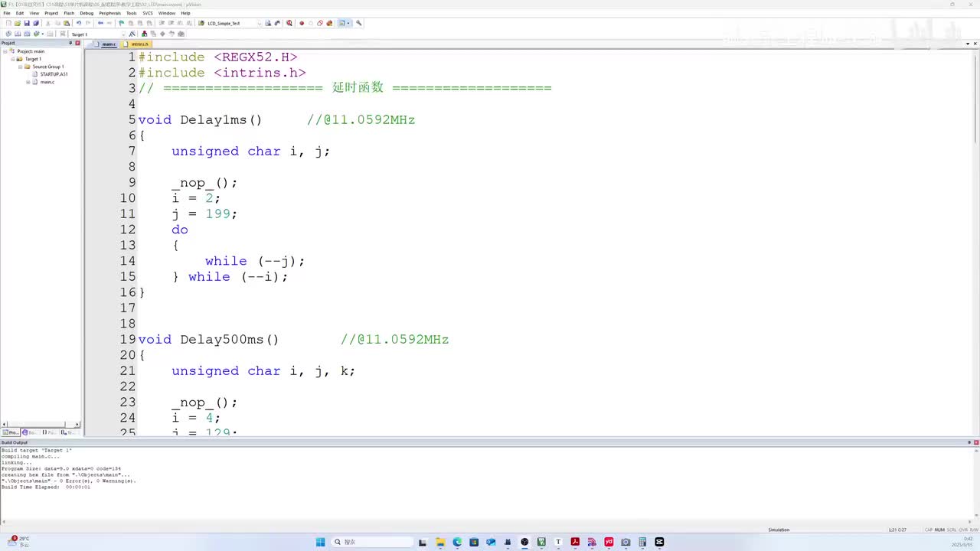This screenshot has height=551, width=980.
Task: Click the Rebuild all target files icon
Action: pos(26,34)
